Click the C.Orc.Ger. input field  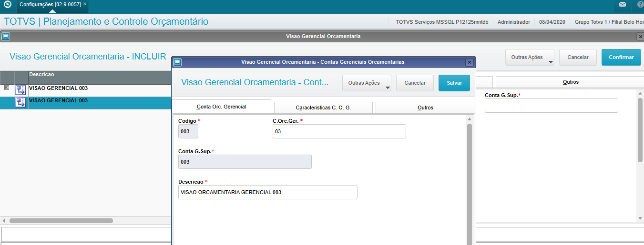click(339, 131)
